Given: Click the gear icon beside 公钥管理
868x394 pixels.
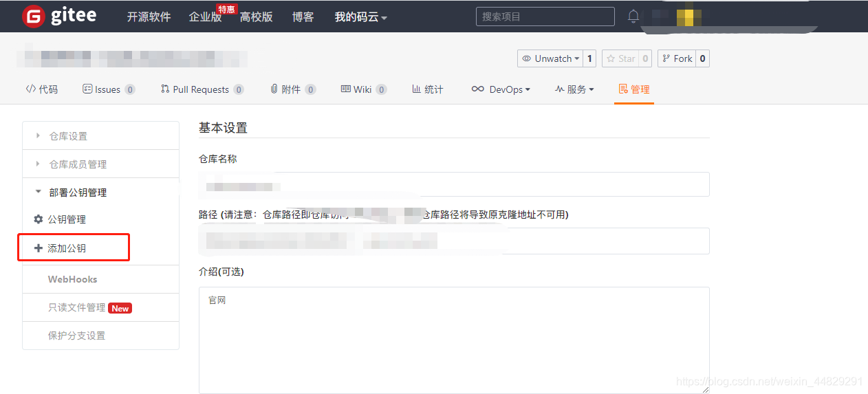Looking at the screenshot, I should tap(39, 219).
